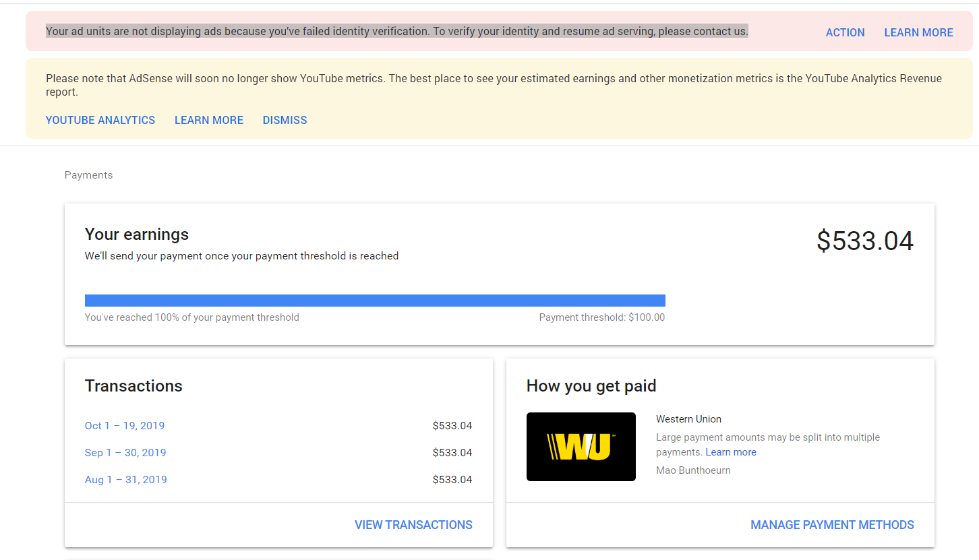Screen dimensions: 979x560
Task: Click the Payments breadcrumb label
Action: click(x=88, y=175)
